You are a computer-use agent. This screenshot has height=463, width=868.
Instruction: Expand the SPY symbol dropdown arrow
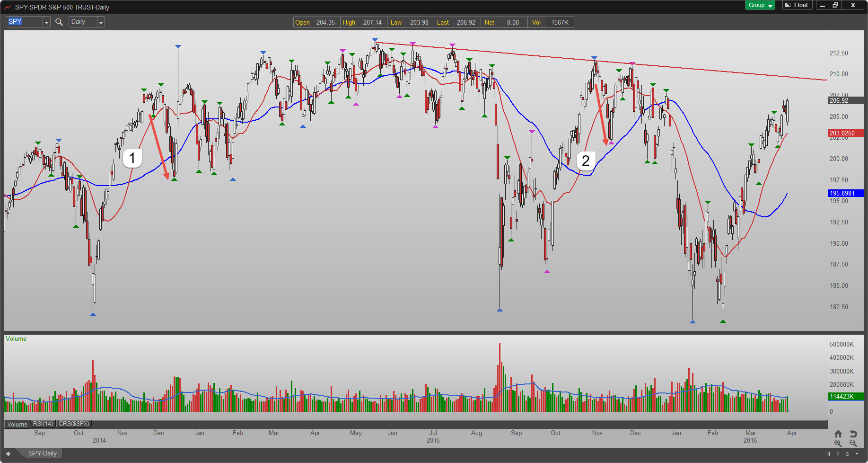point(46,22)
